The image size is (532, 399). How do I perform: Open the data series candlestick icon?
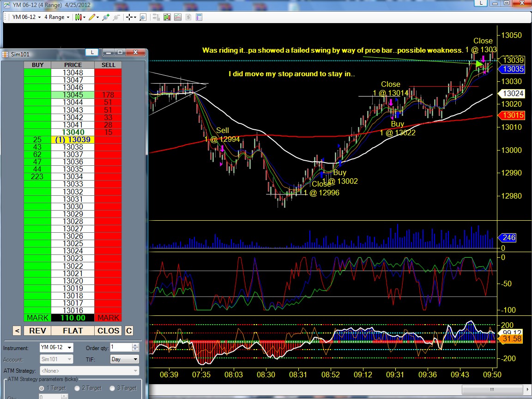point(167,17)
